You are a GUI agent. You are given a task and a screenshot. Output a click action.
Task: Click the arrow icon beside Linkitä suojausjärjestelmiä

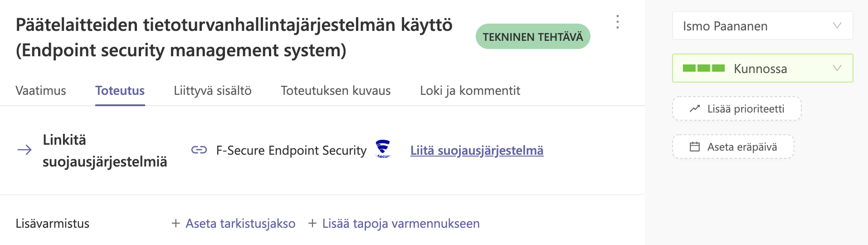click(x=24, y=150)
